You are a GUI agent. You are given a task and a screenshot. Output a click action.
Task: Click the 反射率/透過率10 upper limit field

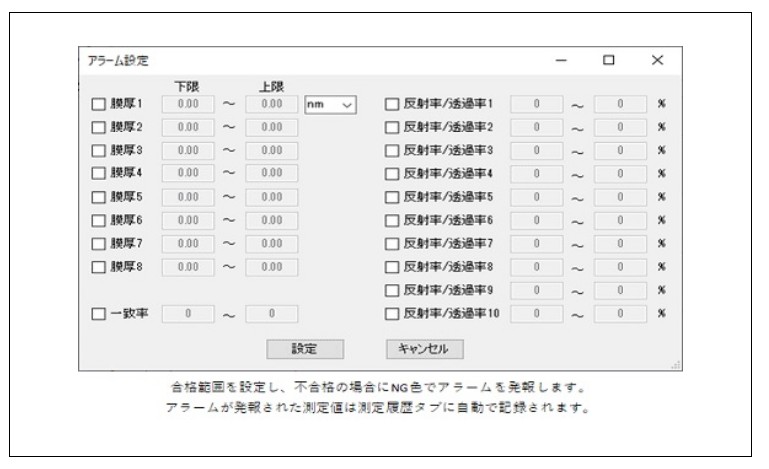coord(619,314)
